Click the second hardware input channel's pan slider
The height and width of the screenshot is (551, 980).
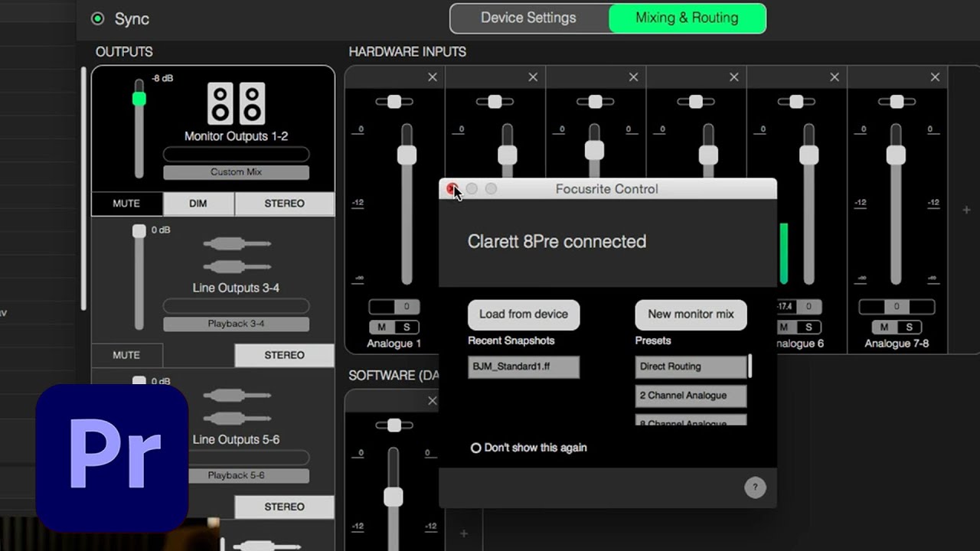pyautogui.click(x=495, y=102)
